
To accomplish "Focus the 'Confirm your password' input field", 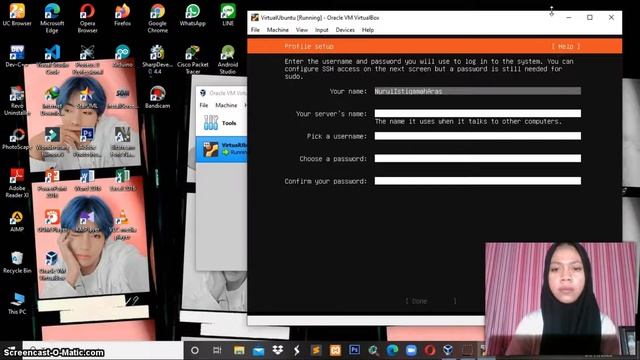I will [478, 181].
